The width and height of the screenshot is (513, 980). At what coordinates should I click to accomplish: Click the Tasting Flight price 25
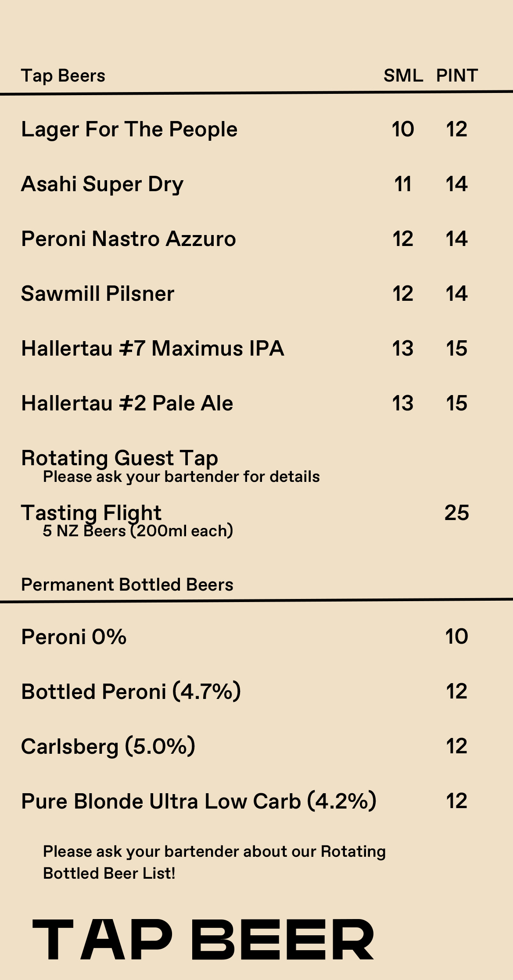coord(457,513)
